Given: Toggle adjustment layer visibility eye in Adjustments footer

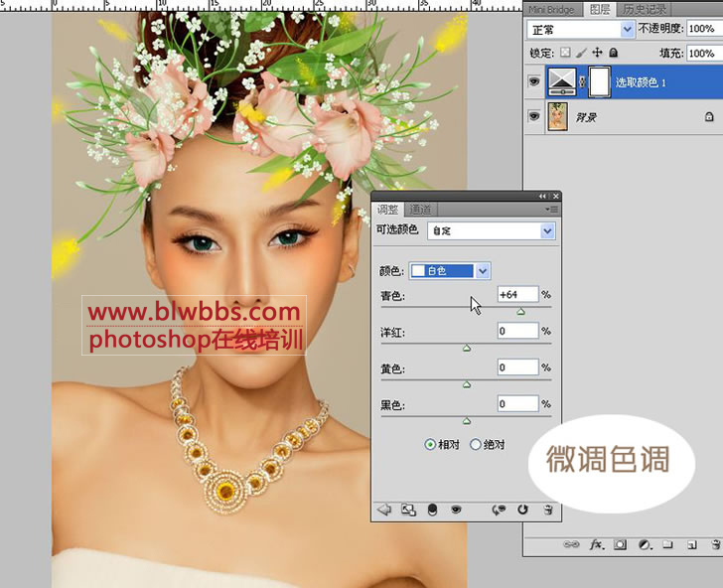Looking at the screenshot, I should [456, 510].
